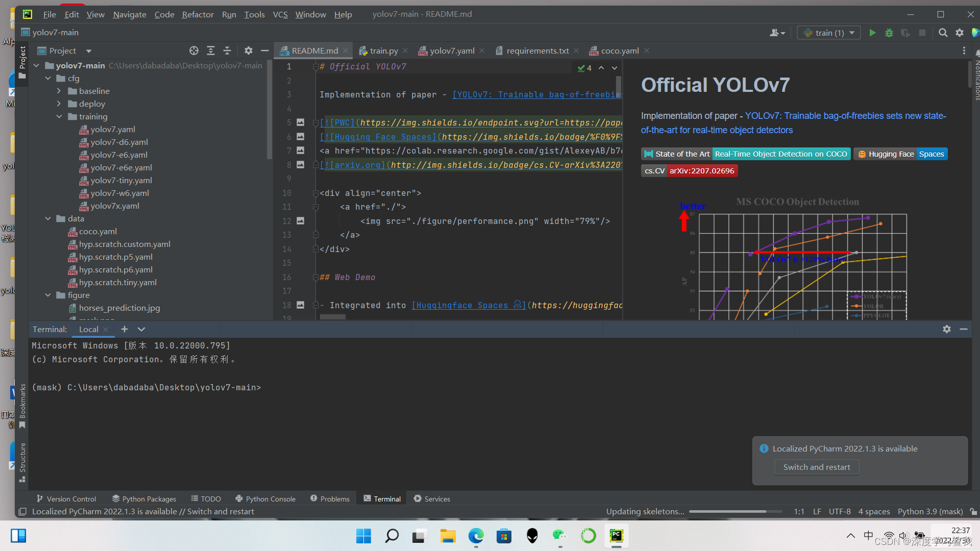Click Collapse All in Project panel

(227, 51)
